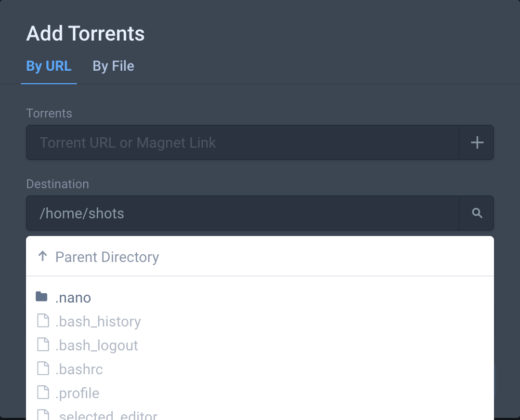Click the folder icon next to .nano
The width and height of the screenshot is (520, 420).
(42, 297)
